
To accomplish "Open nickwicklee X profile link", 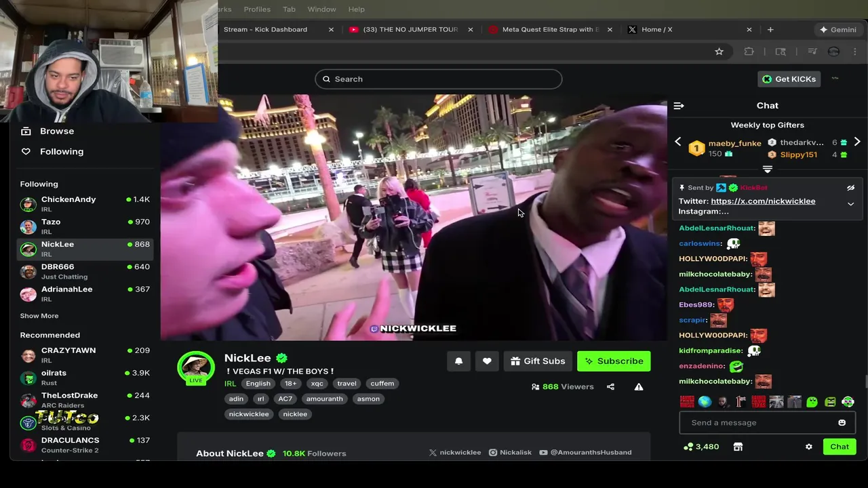I will tap(455, 453).
